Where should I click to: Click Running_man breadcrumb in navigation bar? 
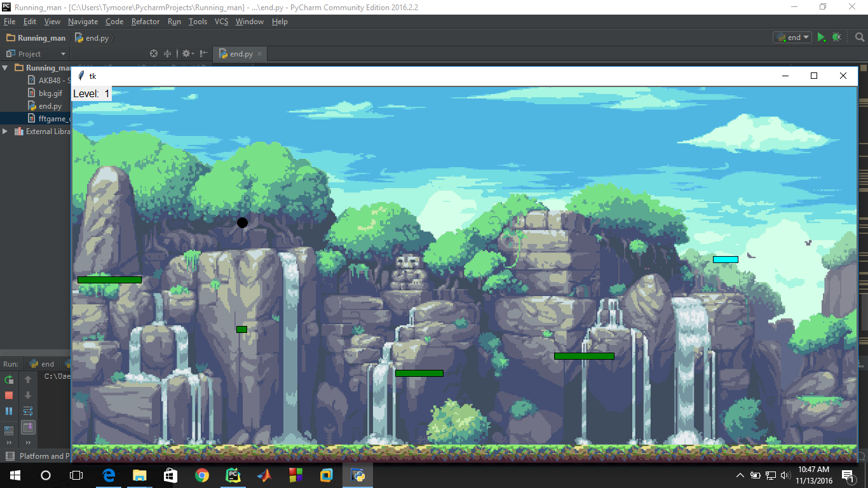[x=36, y=38]
